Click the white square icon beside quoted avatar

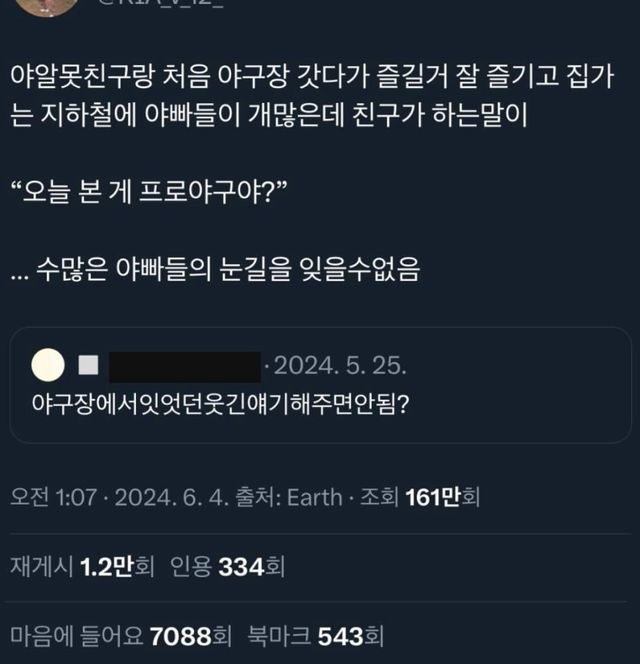point(89,367)
